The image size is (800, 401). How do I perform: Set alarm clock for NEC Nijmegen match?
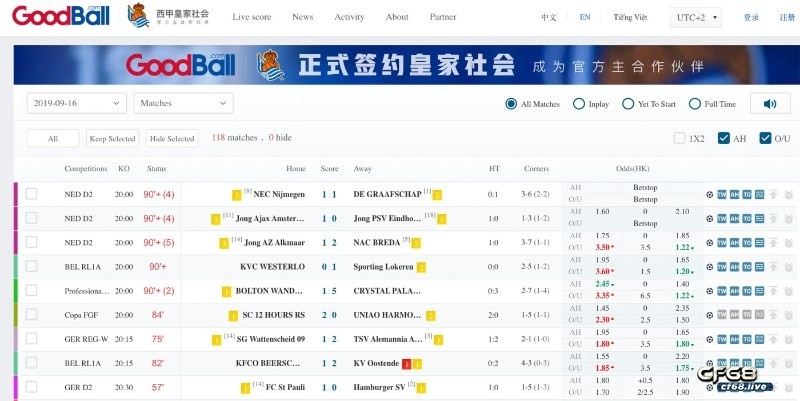coord(789,194)
